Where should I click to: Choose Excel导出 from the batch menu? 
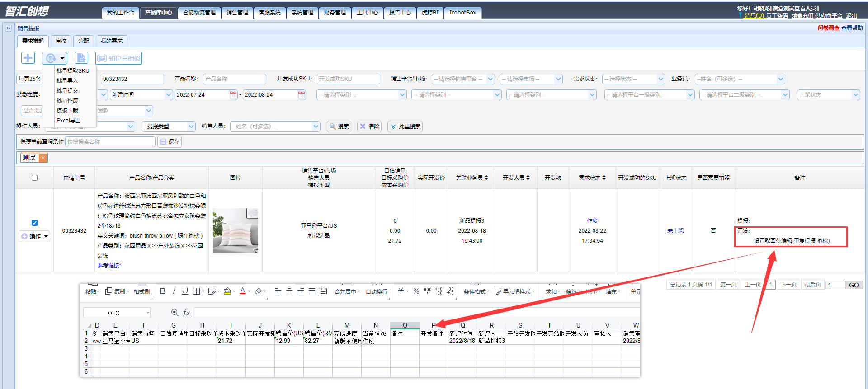tap(69, 121)
